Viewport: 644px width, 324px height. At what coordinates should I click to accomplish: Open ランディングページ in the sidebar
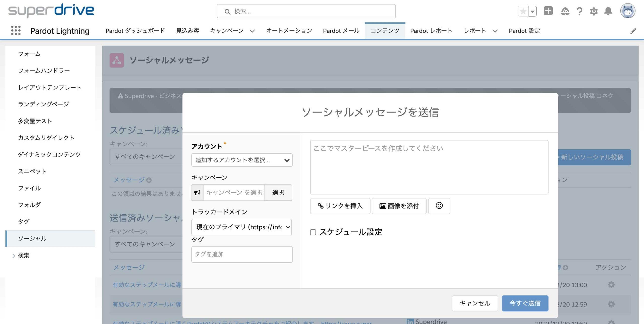click(44, 104)
